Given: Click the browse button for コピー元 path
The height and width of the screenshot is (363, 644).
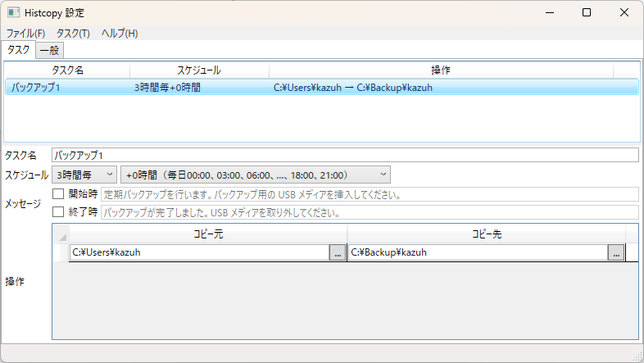Looking at the screenshot, I should 338,253.
